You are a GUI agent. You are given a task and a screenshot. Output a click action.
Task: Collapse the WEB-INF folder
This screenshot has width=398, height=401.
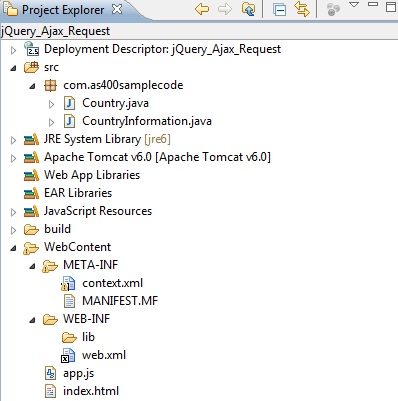click(32, 320)
